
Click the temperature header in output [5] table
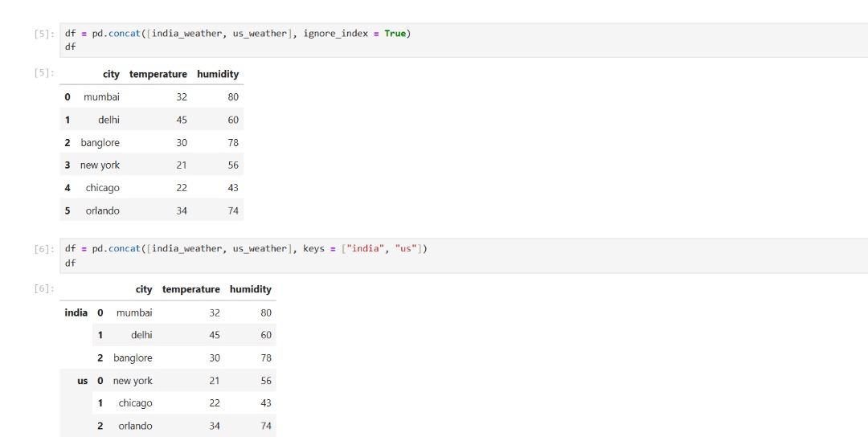(158, 74)
